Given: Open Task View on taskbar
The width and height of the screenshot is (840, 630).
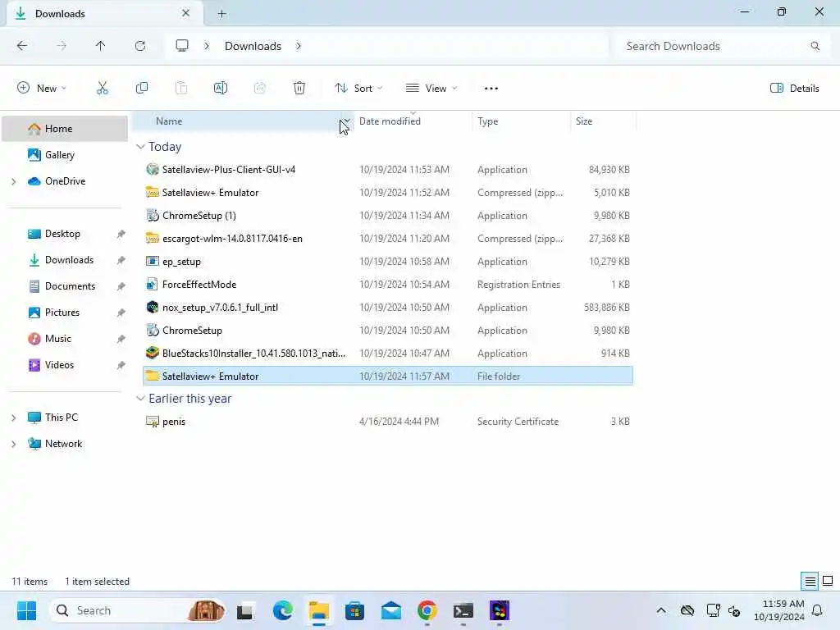Looking at the screenshot, I should pos(245,610).
